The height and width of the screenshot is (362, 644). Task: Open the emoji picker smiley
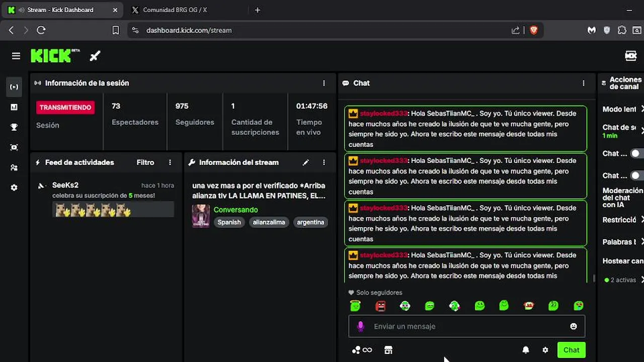573,326
